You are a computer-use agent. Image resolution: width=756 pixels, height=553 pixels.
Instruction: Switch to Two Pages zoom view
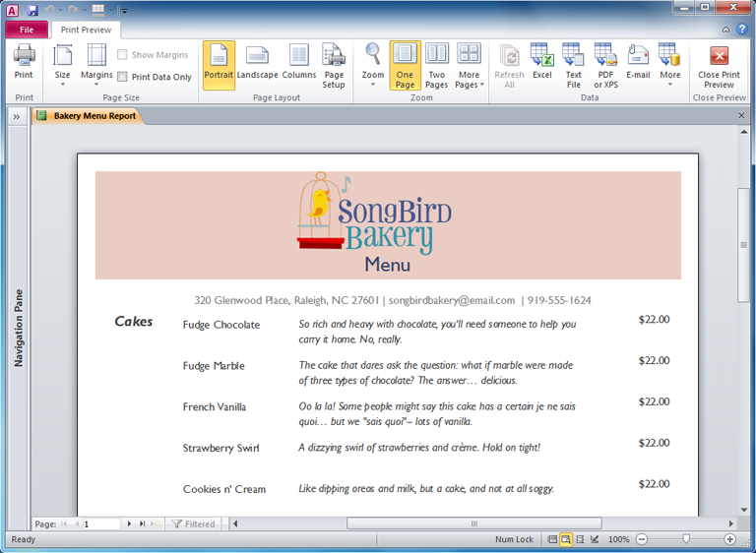[x=436, y=65]
